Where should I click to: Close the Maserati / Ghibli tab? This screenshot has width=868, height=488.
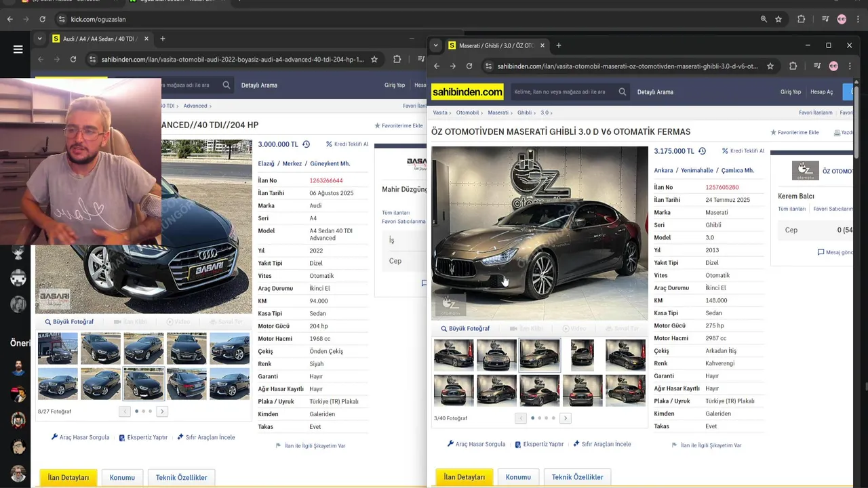tap(542, 45)
